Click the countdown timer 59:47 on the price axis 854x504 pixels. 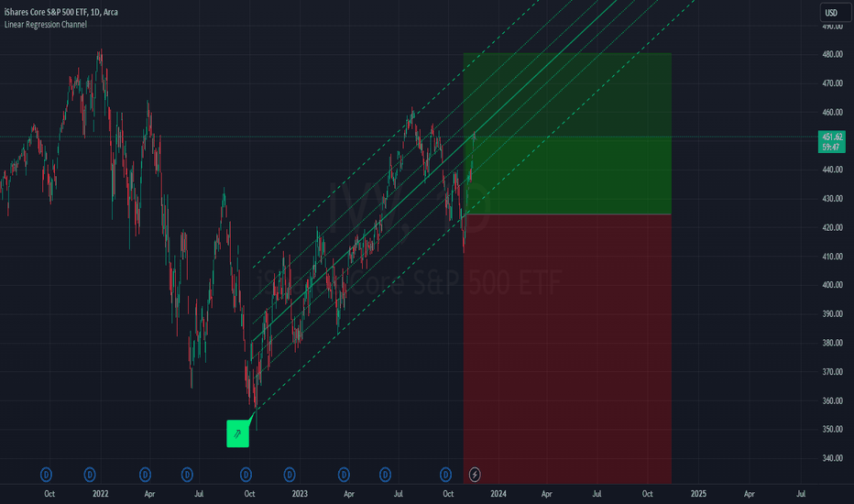click(x=832, y=148)
